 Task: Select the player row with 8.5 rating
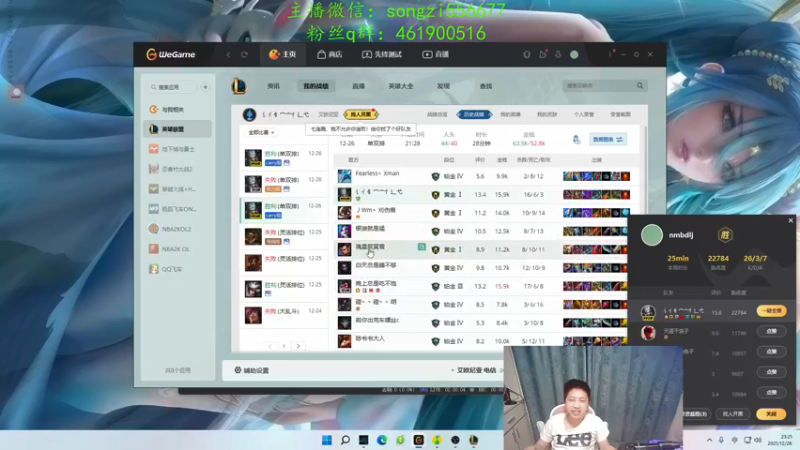[484, 305]
